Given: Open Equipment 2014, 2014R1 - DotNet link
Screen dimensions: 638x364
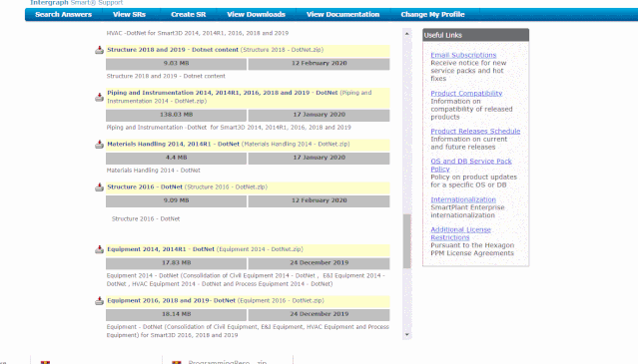Looking at the screenshot, I should 161,249.
